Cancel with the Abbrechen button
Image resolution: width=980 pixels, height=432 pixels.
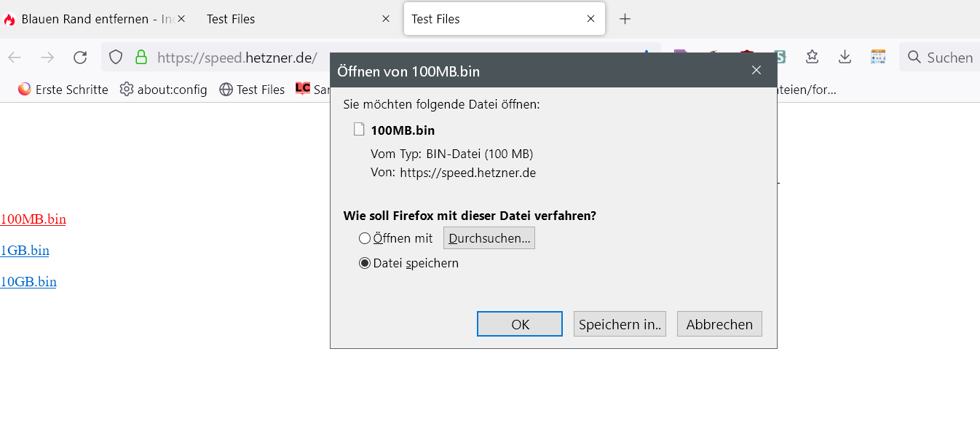point(719,324)
